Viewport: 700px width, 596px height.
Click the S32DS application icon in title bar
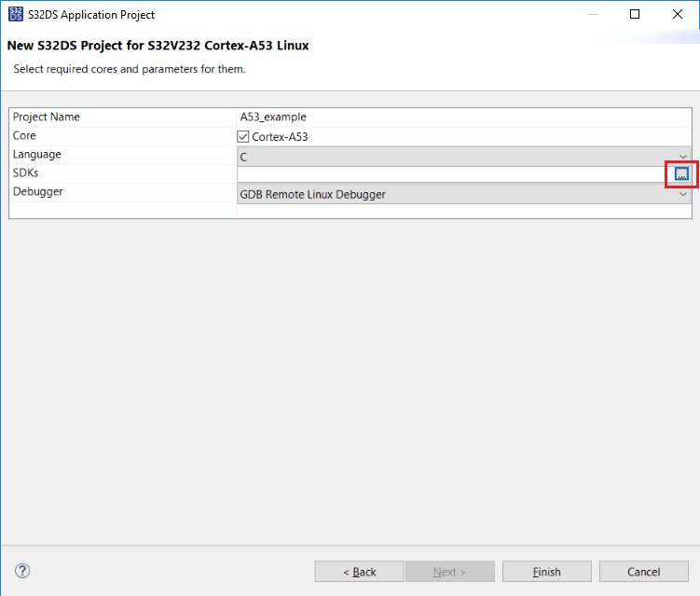[16, 14]
